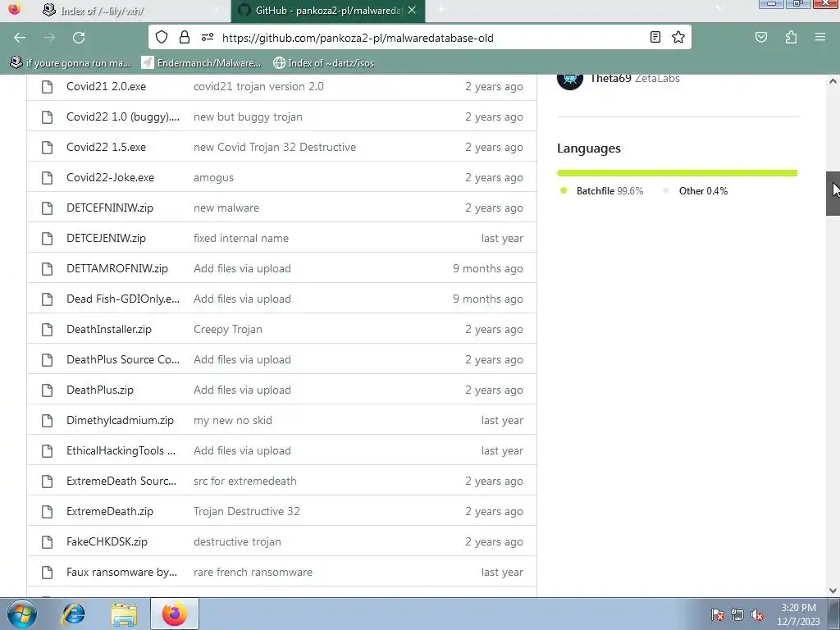Click the file icon next to DeathPlus.zip
The height and width of the screenshot is (630, 840).
coord(47,390)
